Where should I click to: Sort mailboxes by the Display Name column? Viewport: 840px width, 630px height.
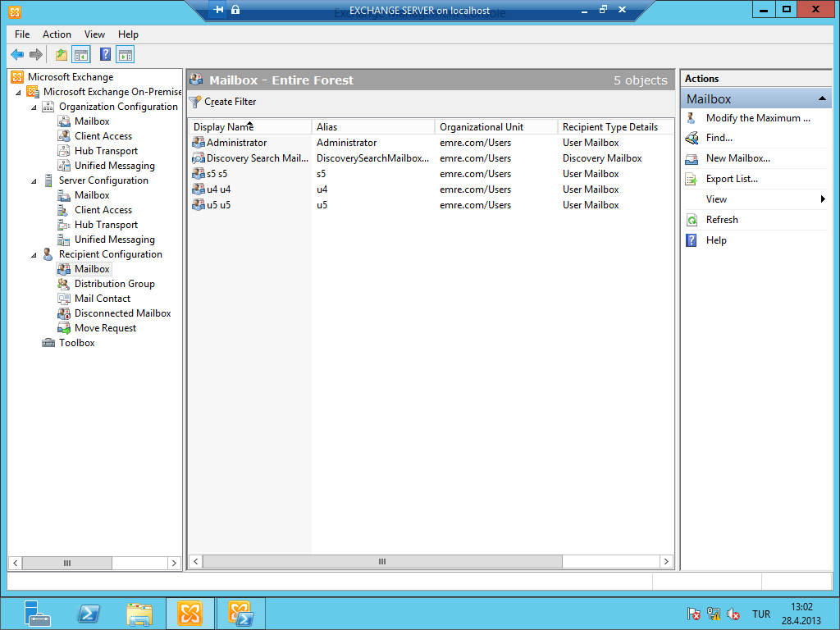point(246,127)
